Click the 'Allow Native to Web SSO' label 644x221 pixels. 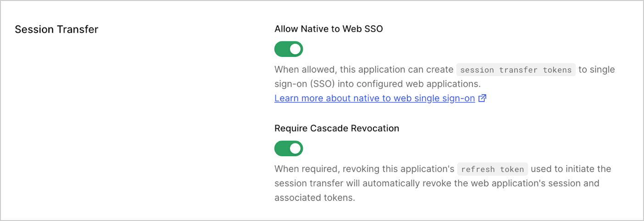pyautogui.click(x=328, y=29)
